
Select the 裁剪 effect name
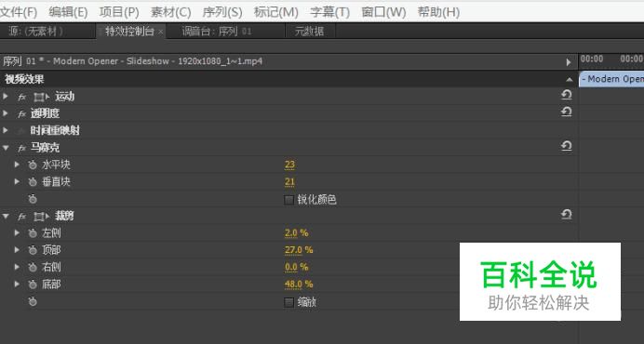click(64, 216)
